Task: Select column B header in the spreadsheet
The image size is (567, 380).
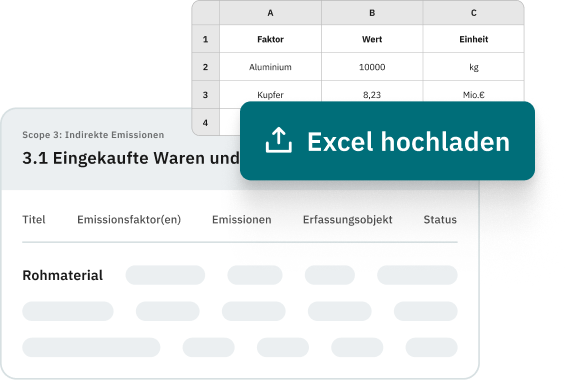Action: pyautogui.click(x=372, y=13)
